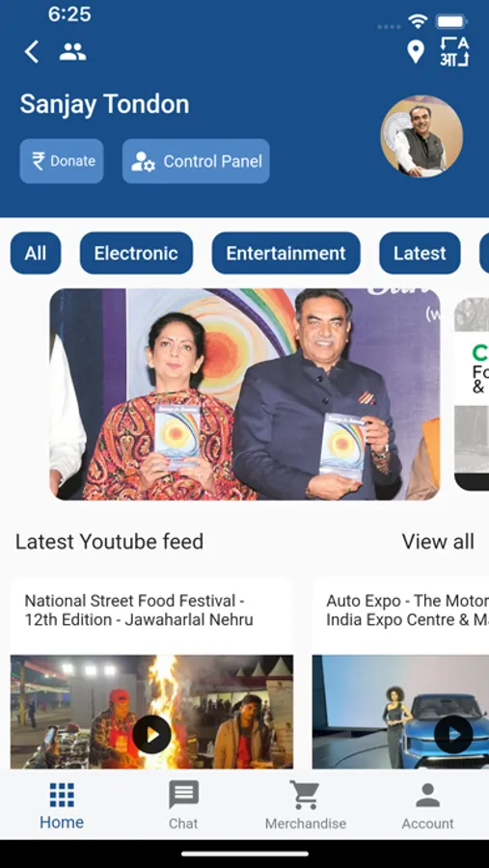Image resolution: width=489 pixels, height=868 pixels.
Task: Open the National Street Food Festival title
Action: click(139, 610)
